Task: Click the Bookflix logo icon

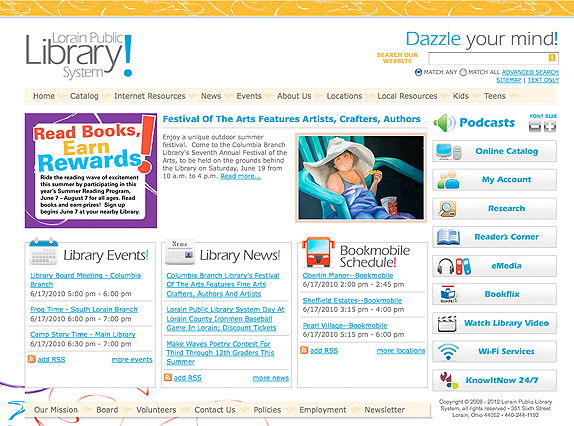Action: coord(448,294)
